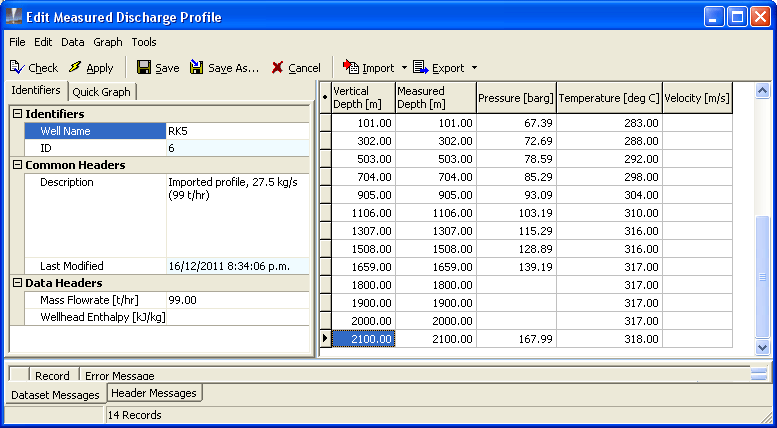Open the Import dropdown arrow
Screen dimensions: 777x428
pyautogui.click(x=404, y=68)
